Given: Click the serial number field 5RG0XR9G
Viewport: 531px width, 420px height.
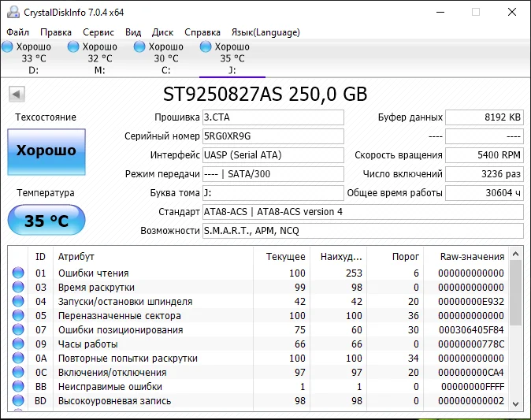Looking at the screenshot, I should coord(273,136).
